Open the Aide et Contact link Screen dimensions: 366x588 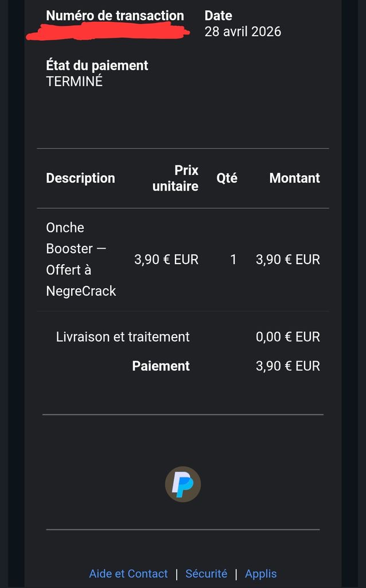coord(129,574)
